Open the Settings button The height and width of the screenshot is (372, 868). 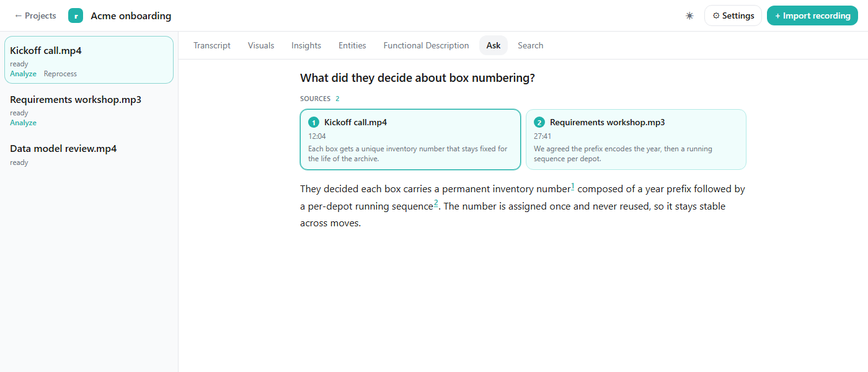pos(733,15)
